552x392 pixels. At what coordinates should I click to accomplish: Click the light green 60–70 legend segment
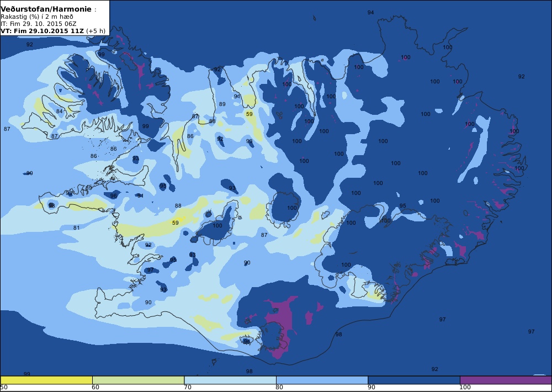pos(139,380)
